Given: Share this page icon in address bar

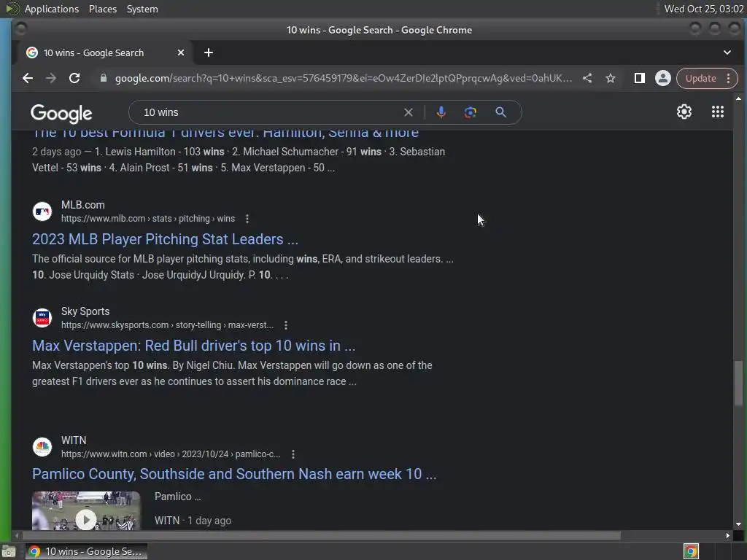Looking at the screenshot, I should click(x=587, y=78).
